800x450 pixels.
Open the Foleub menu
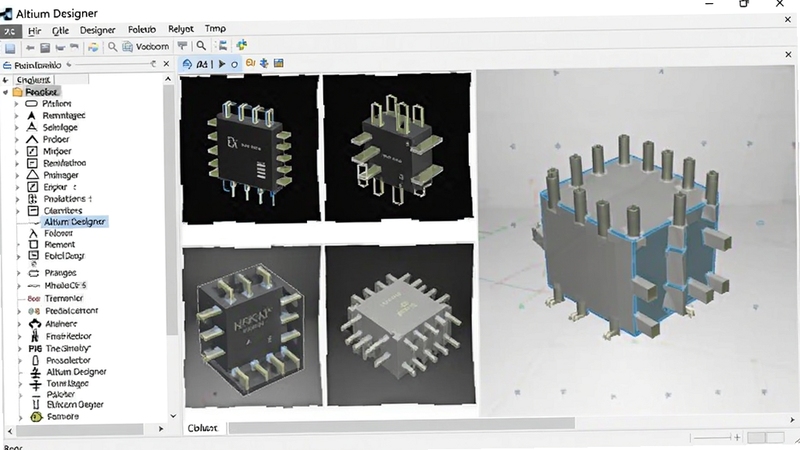(142, 30)
